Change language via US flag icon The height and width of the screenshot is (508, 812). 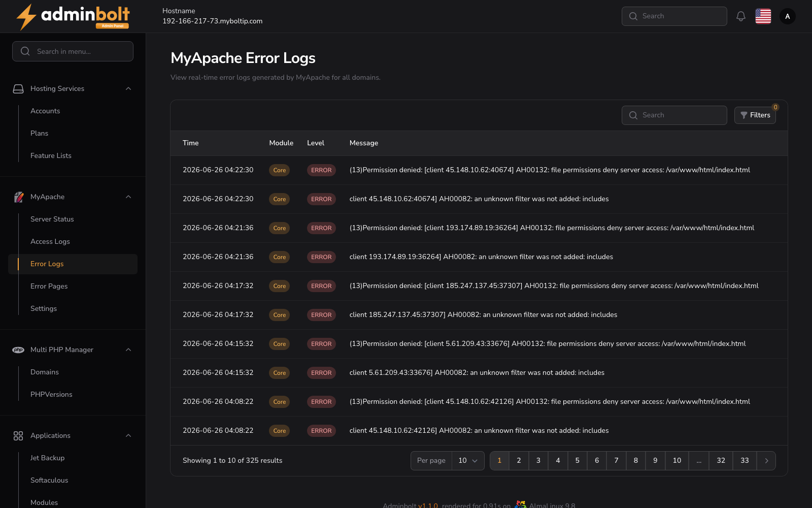point(763,16)
